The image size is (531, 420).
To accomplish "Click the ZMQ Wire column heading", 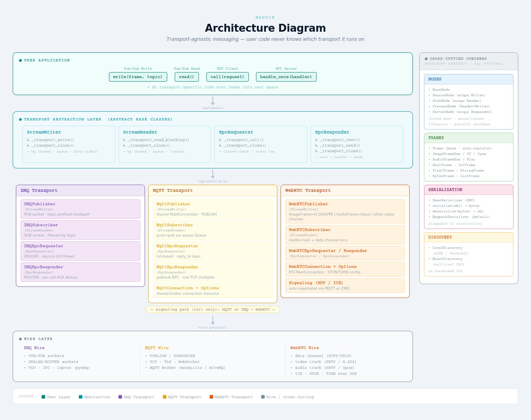I will pyautogui.click(x=34, y=348).
